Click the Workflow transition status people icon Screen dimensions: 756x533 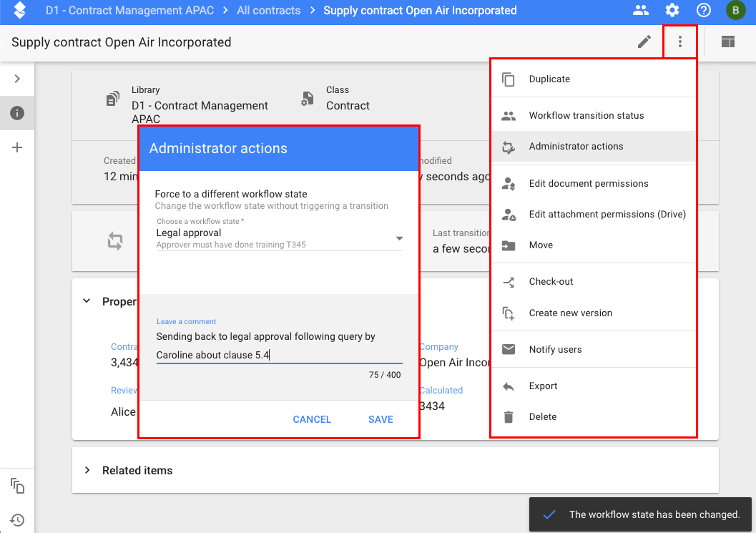(x=509, y=116)
